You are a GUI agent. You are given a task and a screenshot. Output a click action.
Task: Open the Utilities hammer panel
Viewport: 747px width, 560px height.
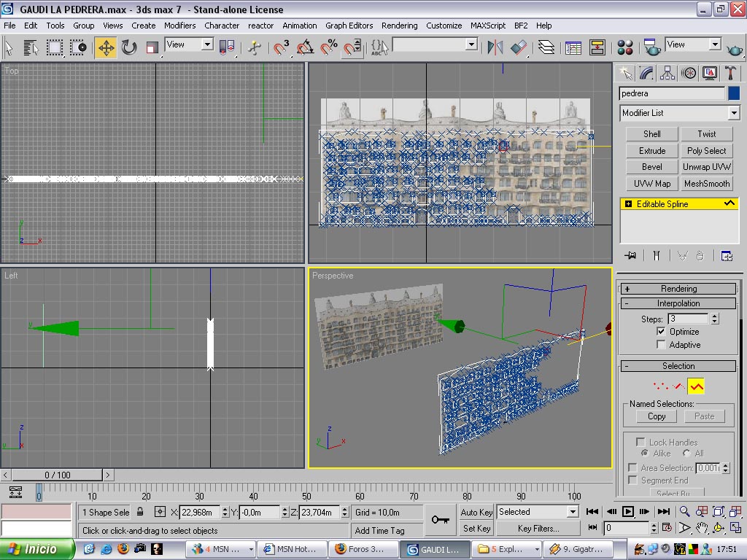pyautogui.click(x=730, y=73)
